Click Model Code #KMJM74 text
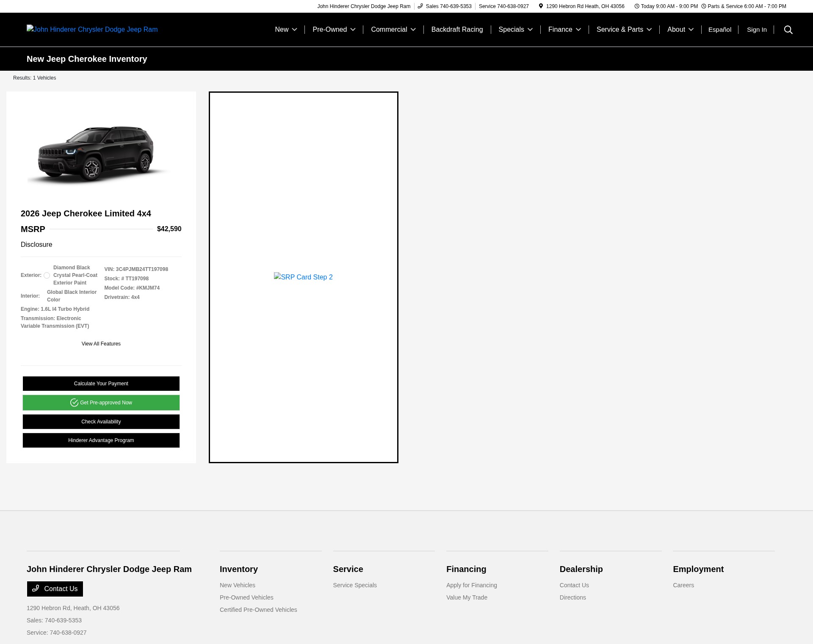This screenshot has width=813, height=644. (x=132, y=288)
